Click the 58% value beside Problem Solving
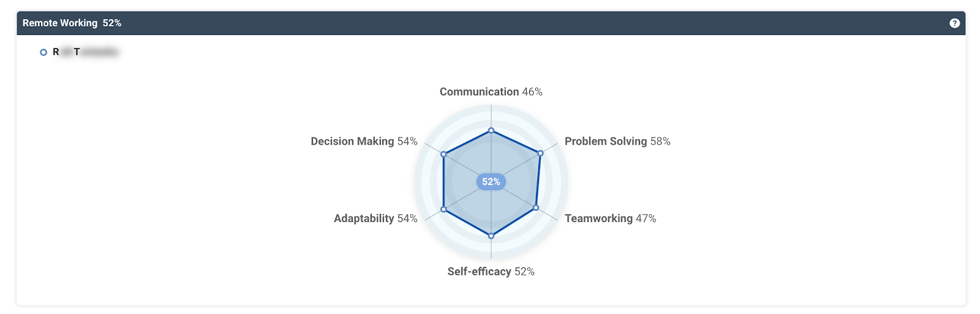Image resolution: width=980 pixels, height=314 pixels. click(x=660, y=142)
